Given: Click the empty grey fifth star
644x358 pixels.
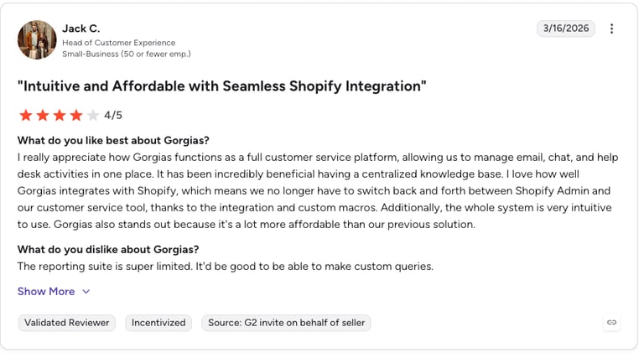Looking at the screenshot, I should click(93, 116).
